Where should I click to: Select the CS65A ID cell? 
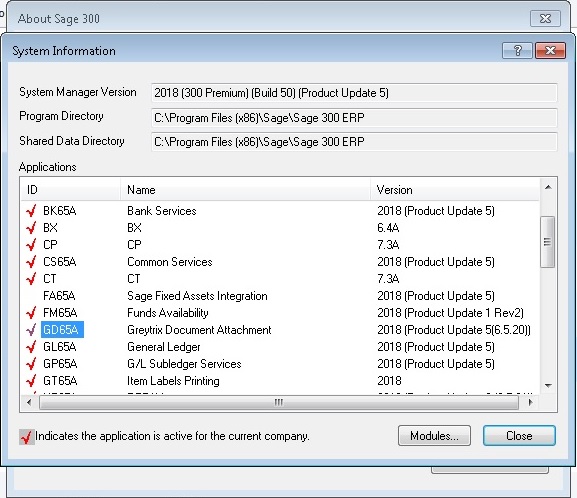pos(60,262)
